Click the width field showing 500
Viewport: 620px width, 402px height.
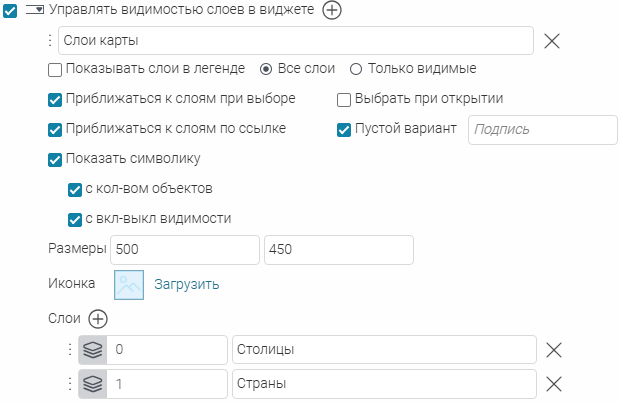[x=185, y=250]
